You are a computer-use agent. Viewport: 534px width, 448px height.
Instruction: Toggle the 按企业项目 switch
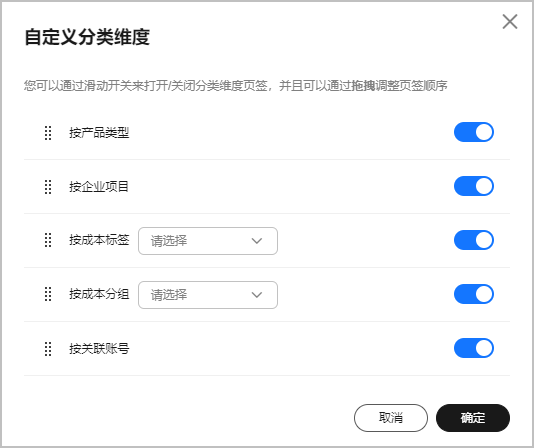(474, 186)
